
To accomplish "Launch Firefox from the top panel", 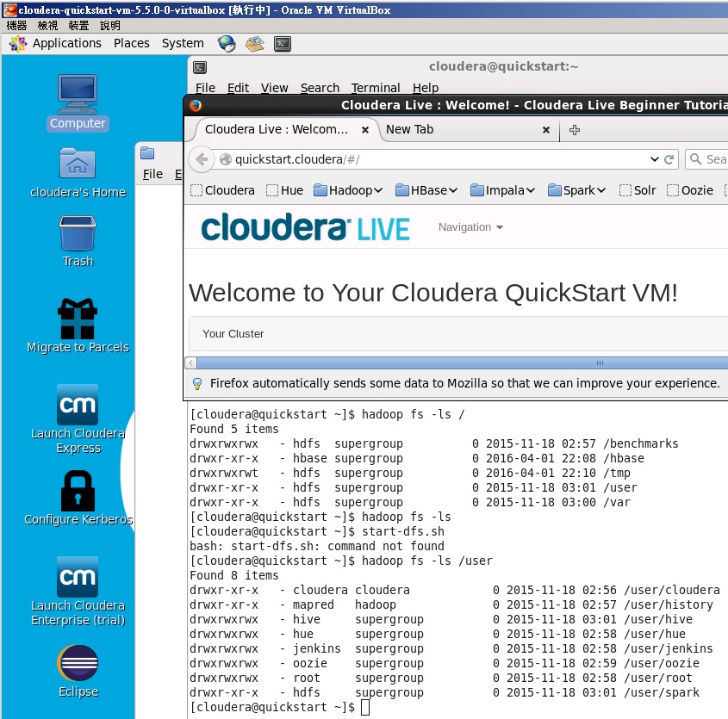I will (x=225, y=43).
